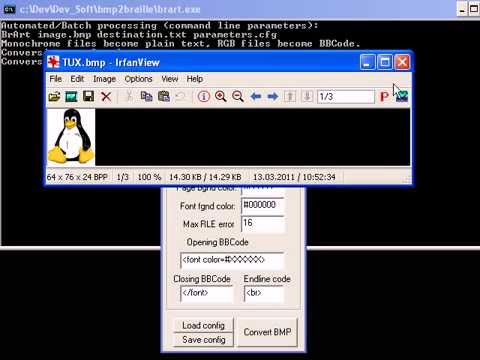Screen dimensions: 480x360
Task: Click the Zoom Out magnifier icon
Action: tap(238, 97)
